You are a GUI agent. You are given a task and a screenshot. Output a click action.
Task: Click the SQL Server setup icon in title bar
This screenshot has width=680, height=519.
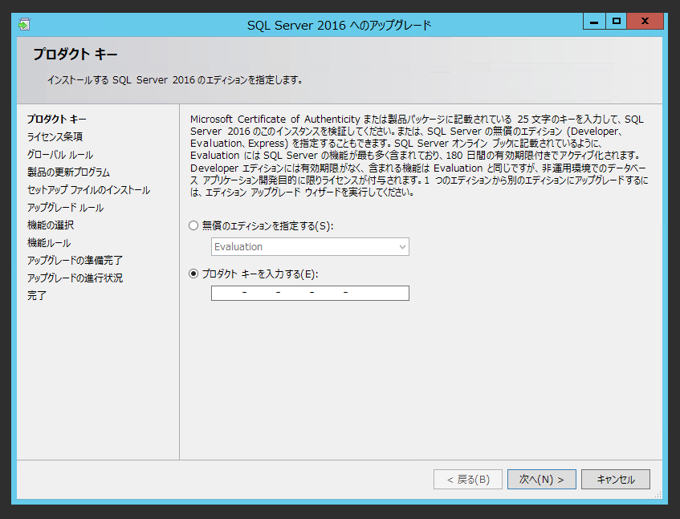(x=24, y=25)
